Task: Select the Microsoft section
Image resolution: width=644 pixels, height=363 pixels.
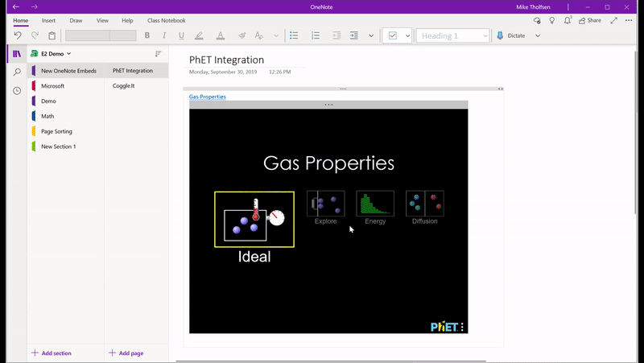Action: [x=66, y=86]
